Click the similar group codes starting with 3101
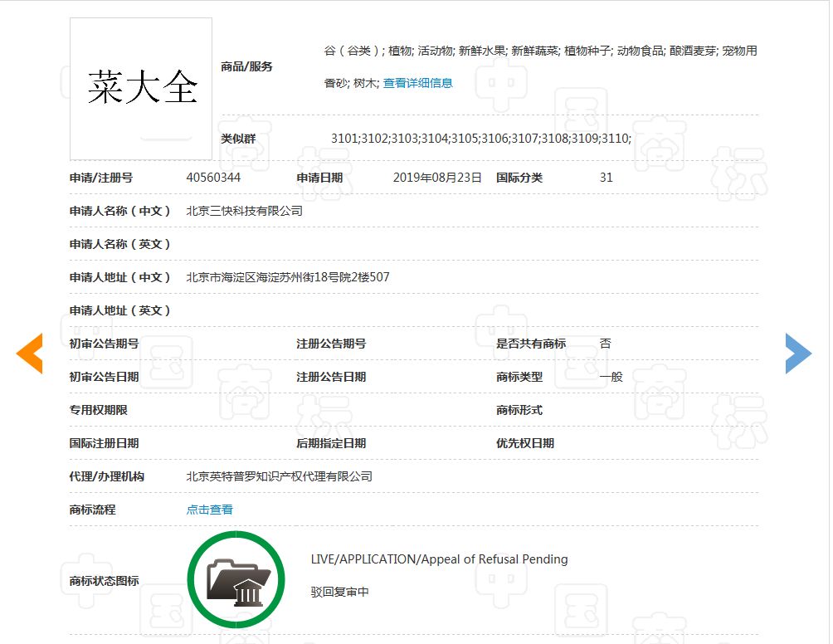Image resolution: width=833 pixels, height=644 pixels. click(x=480, y=139)
